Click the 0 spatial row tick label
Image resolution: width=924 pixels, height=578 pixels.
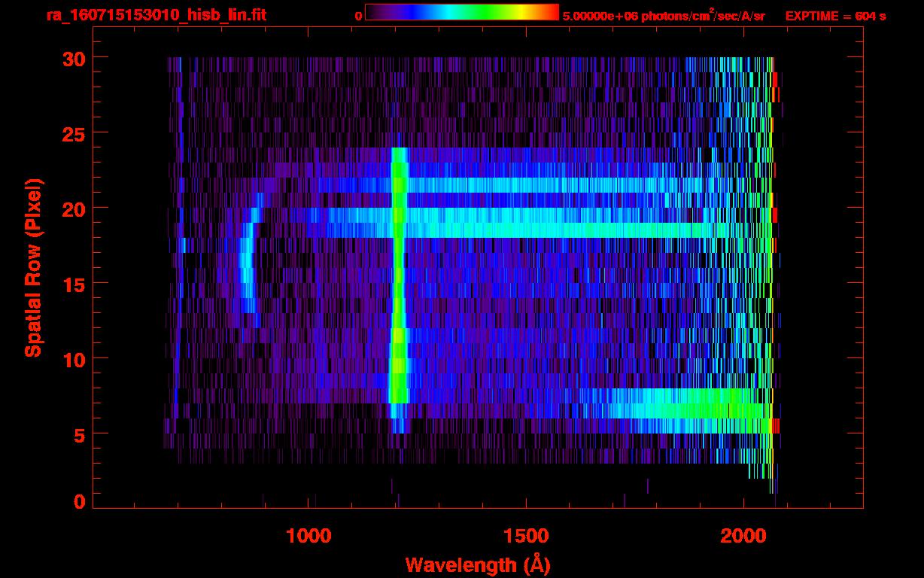pyautogui.click(x=79, y=502)
